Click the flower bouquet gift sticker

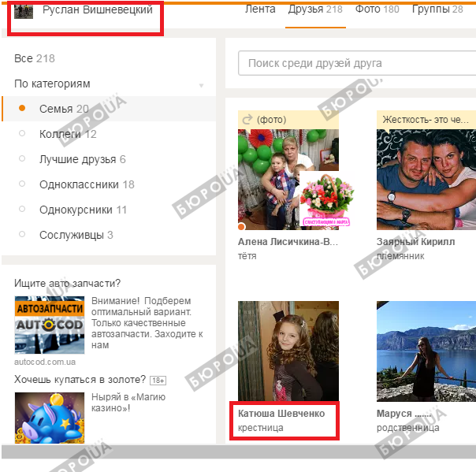[x=326, y=199]
